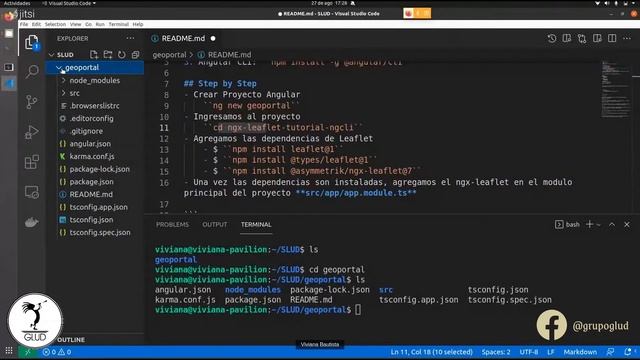This screenshot has height=360, width=640.
Task: Open the Search view in activity bar
Action: click(31, 71)
